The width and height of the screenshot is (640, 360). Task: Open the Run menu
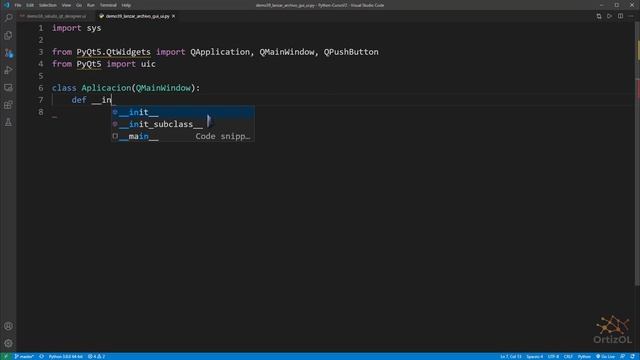pos(91,5)
